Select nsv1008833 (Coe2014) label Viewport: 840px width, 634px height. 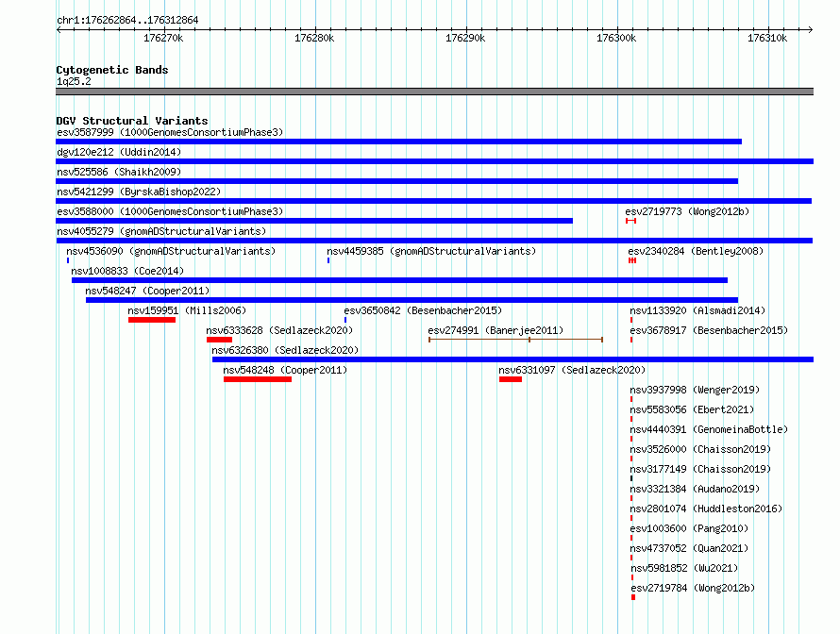pos(127,271)
